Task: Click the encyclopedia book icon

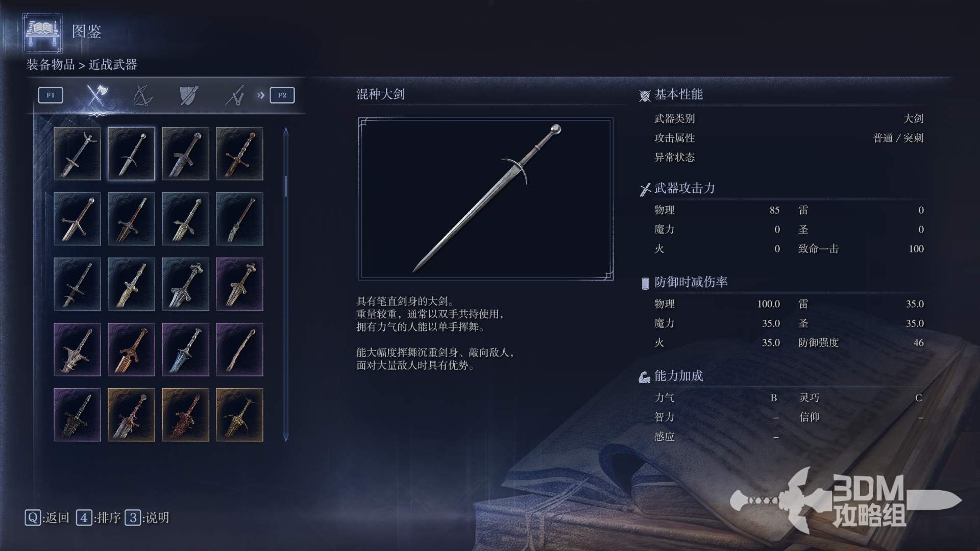Action: (42, 33)
